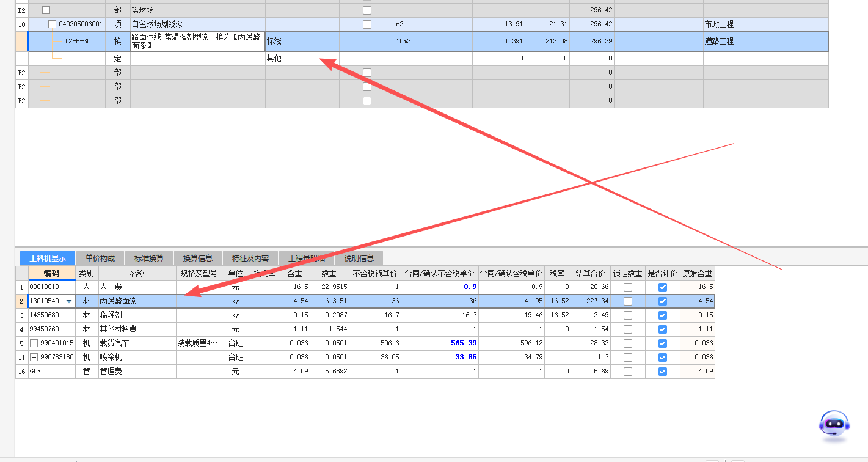Click the 装载质量4… specification cell
This screenshot has height=462, width=868.
coord(199,343)
